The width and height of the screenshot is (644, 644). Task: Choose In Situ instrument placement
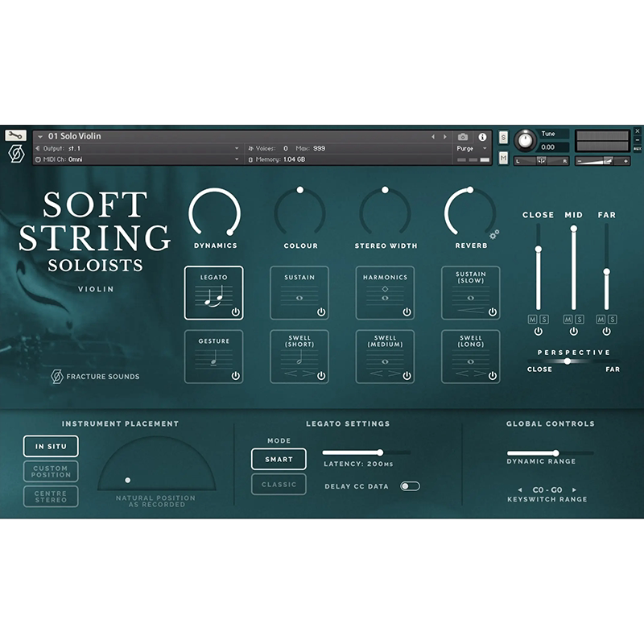click(x=51, y=447)
